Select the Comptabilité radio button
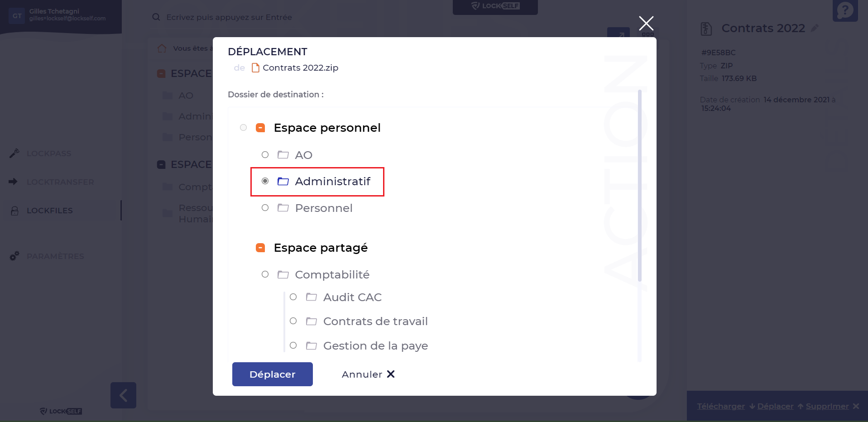 coord(265,274)
